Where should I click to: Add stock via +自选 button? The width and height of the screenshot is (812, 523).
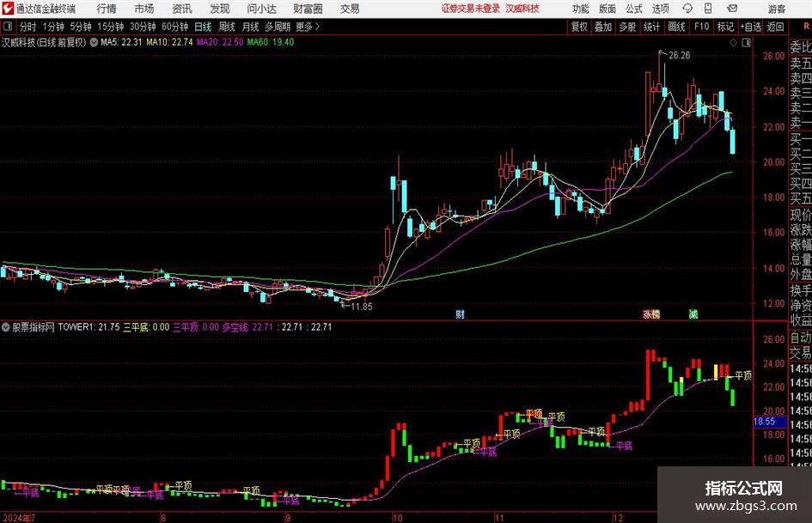(750, 27)
